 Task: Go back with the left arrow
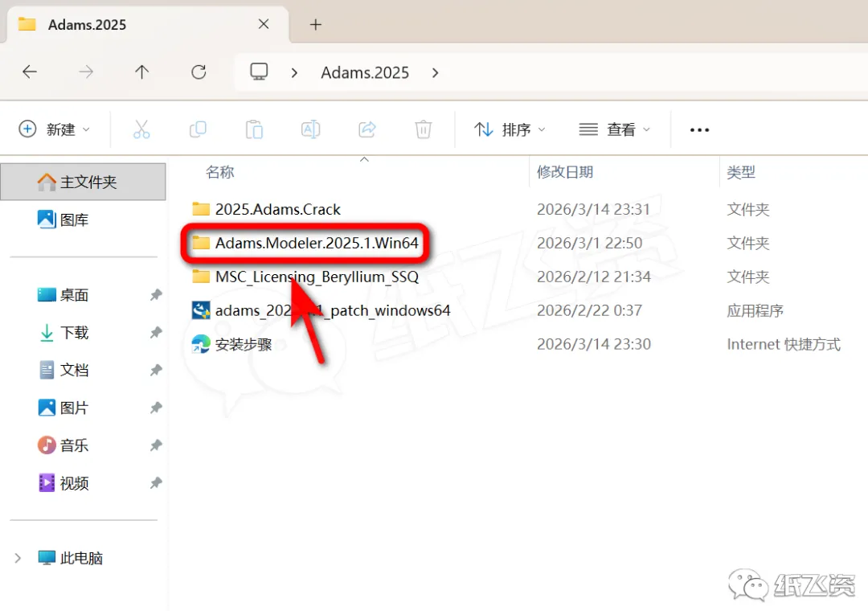[x=30, y=72]
